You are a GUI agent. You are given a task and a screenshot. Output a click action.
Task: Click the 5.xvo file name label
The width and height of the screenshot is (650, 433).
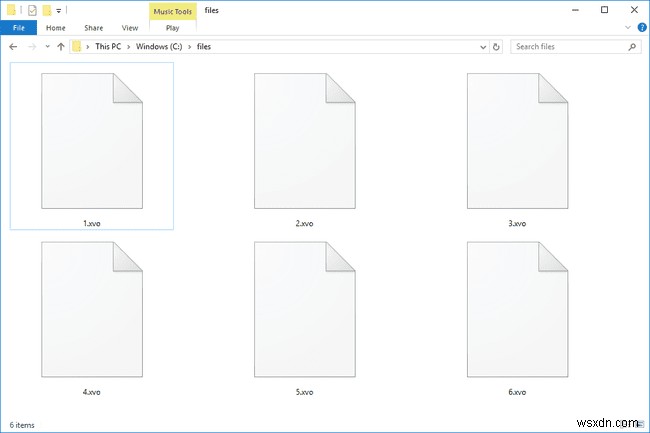[x=304, y=392]
